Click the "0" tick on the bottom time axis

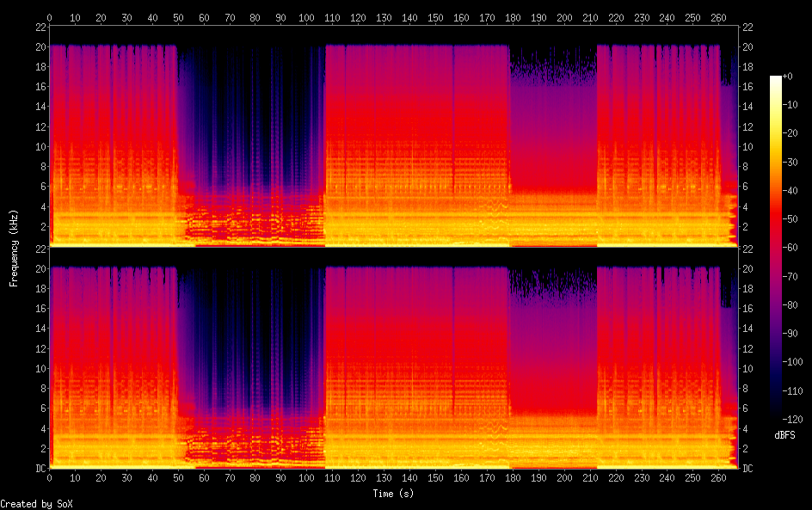coord(49,478)
